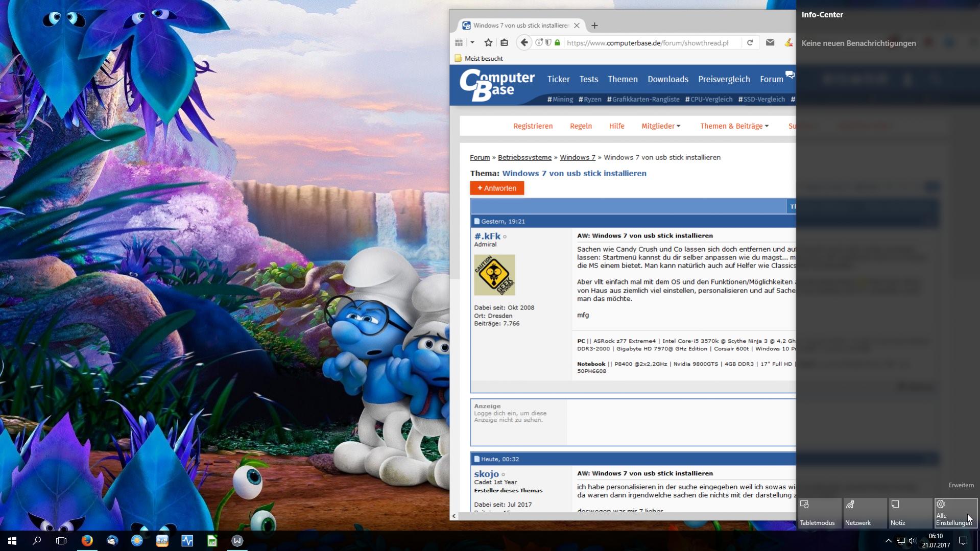Click horizontal scrollbar left arrow

coord(454,516)
